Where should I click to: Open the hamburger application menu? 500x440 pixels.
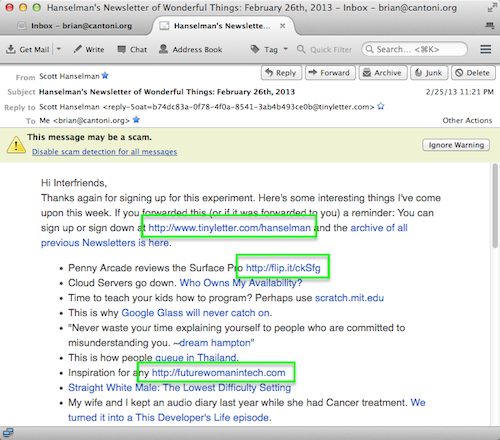click(486, 49)
